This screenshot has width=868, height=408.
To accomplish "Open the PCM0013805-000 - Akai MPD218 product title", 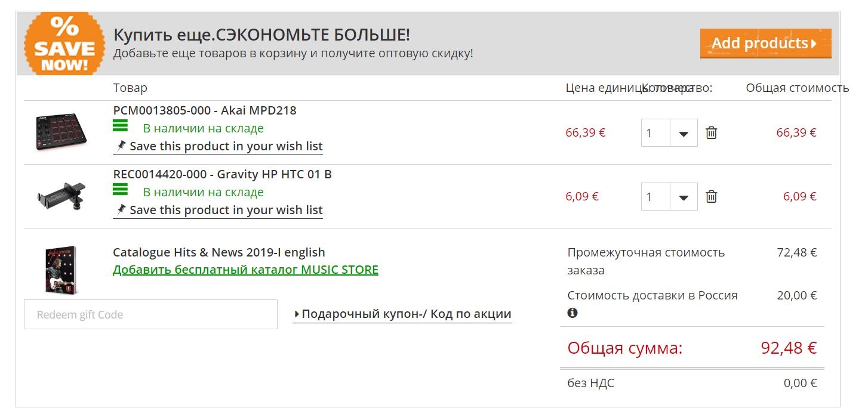I will click(x=205, y=110).
